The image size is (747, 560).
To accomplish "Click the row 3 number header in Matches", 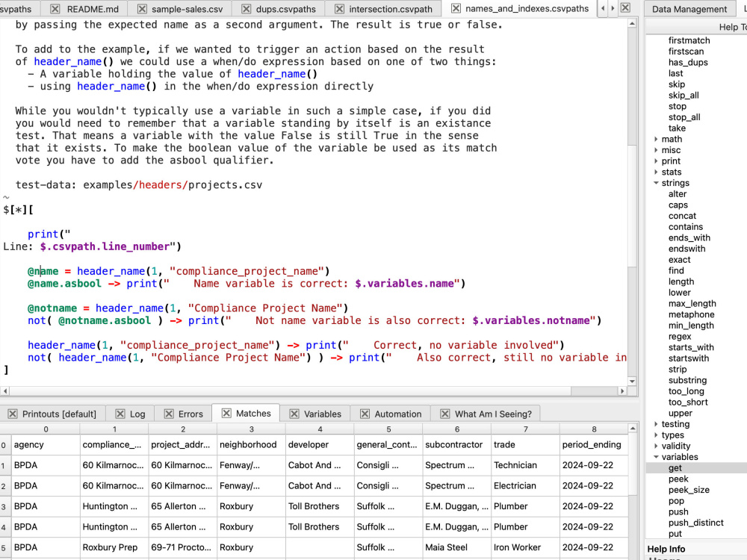I will pyautogui.click(x=4, y=507).
